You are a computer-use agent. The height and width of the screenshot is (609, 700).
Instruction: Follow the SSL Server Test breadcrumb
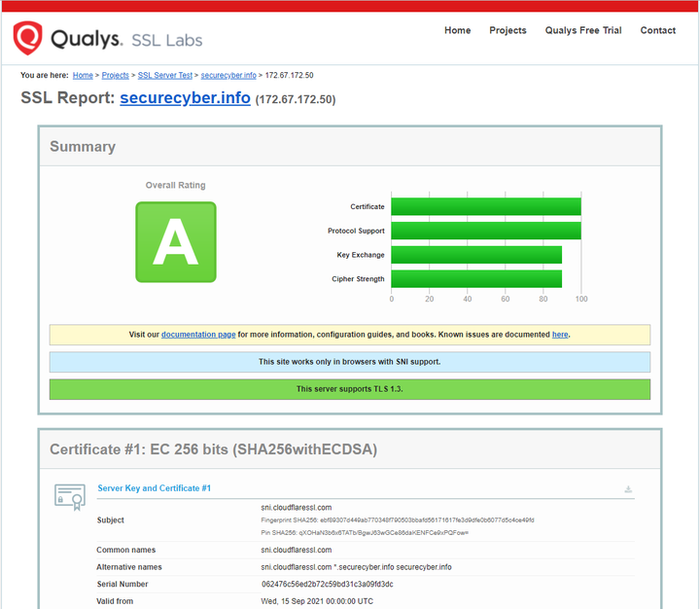pyautogui.click(x=164, y=75)
